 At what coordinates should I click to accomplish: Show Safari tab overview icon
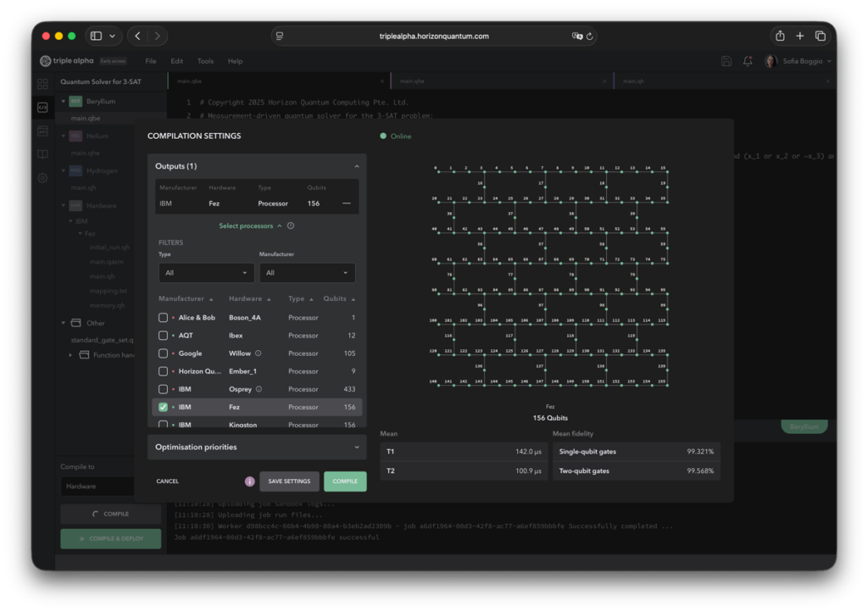(821, 36)
